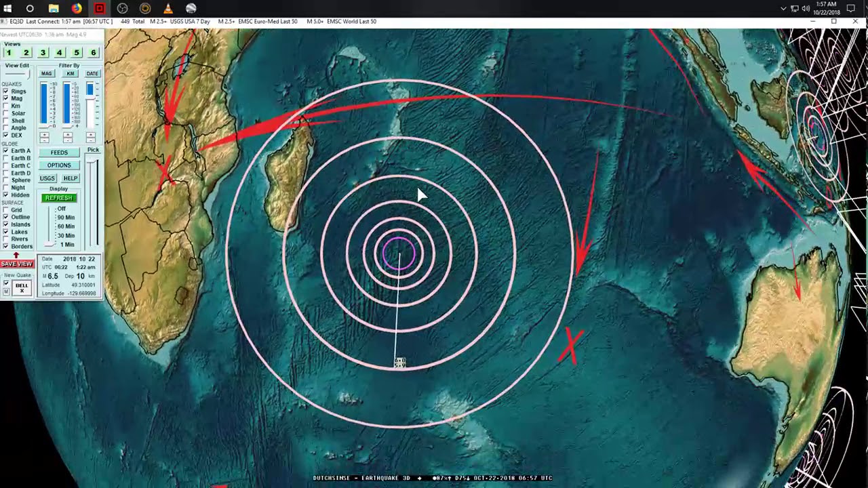Toggle the New Quake checkbox
The height and width of the screenshot is (488, 868).
click(6, 283)
